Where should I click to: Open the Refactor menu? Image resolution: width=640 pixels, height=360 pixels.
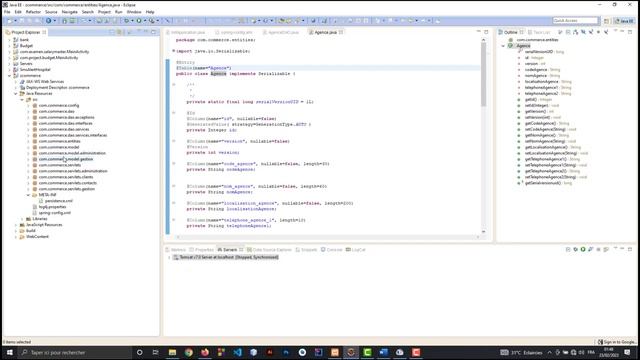33,12
